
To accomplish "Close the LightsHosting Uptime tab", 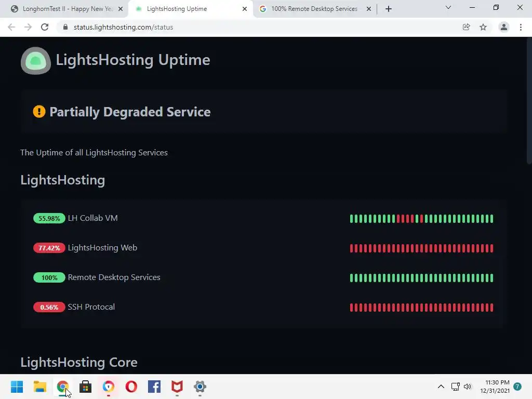I will 245,9.
